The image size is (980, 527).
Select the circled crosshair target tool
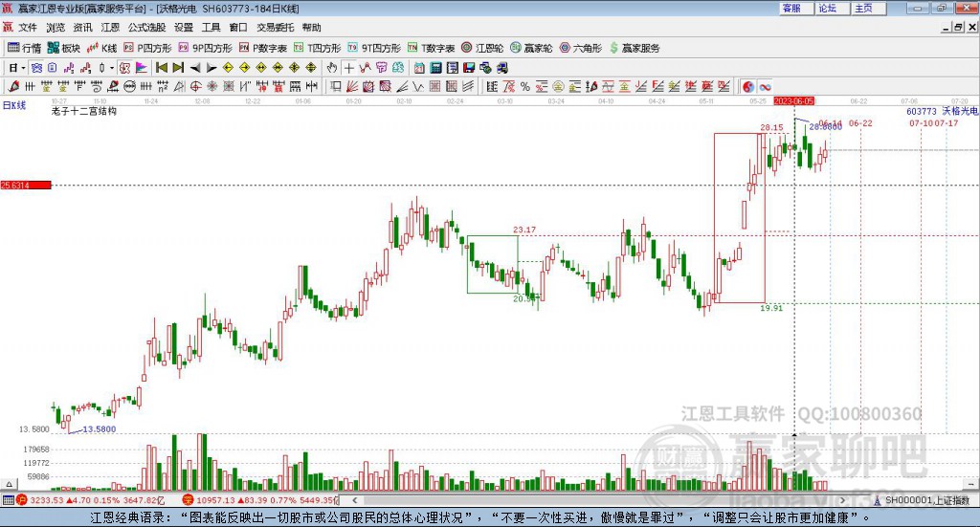195,87
